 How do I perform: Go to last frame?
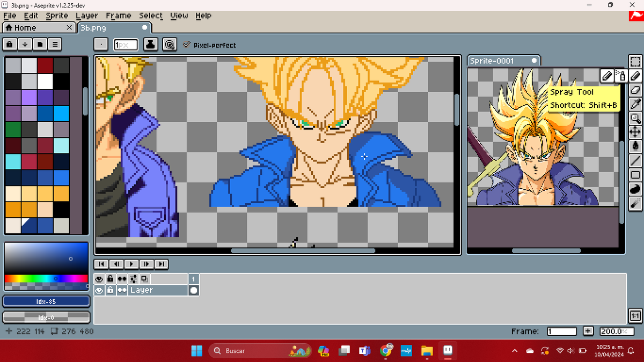[x=162, y=264]
